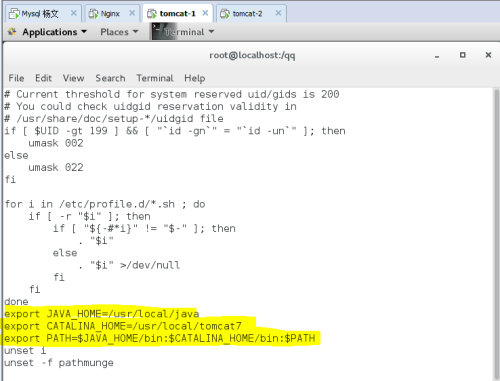
Task: Click the 'if [ -r "$i" ]; then' line
Action: point(89,216)
